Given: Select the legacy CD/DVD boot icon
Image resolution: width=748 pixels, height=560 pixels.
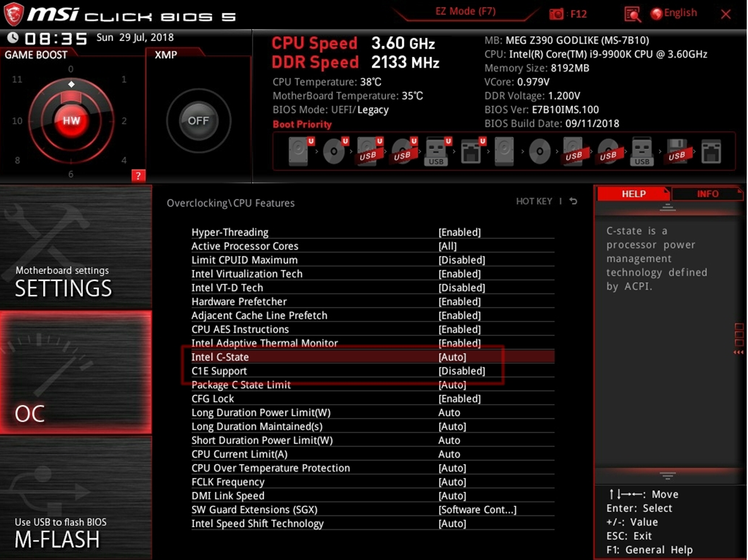Looking at the screenshot, I should (x=540, y=152).
